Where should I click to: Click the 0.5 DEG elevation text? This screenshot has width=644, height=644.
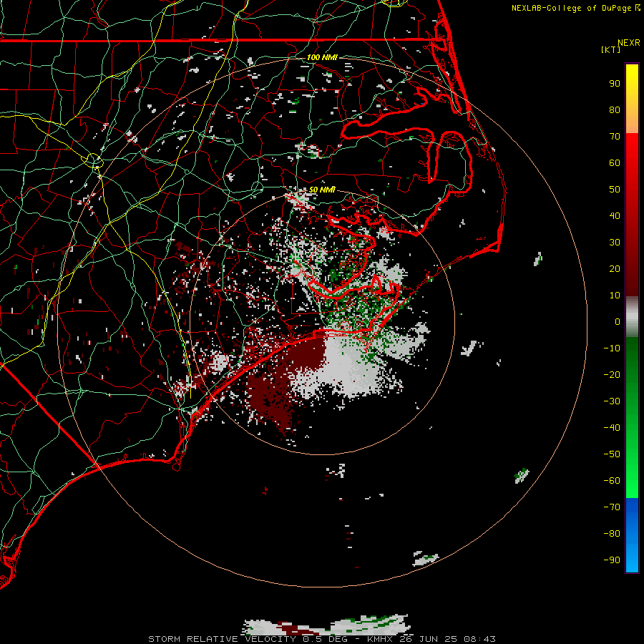[x=326, y=639]
